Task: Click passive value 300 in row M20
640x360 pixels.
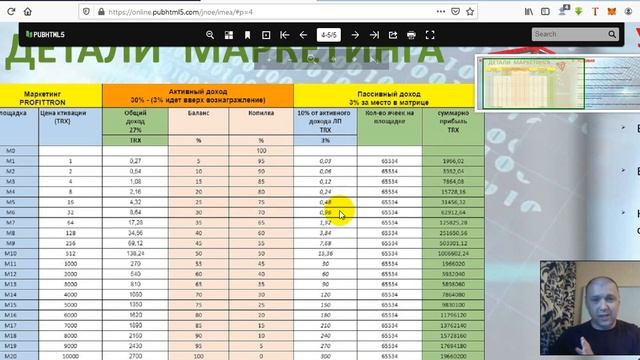Action: click(x=325, y=356)
